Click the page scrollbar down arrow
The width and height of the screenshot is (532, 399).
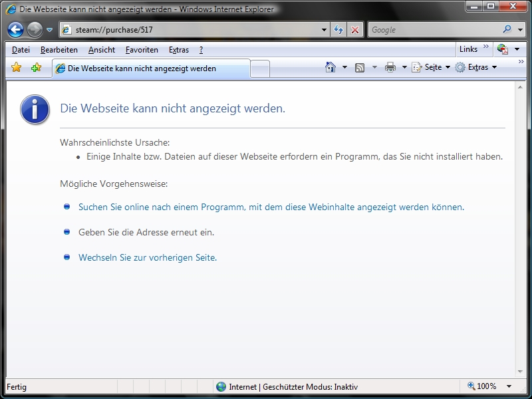(520, 372)
